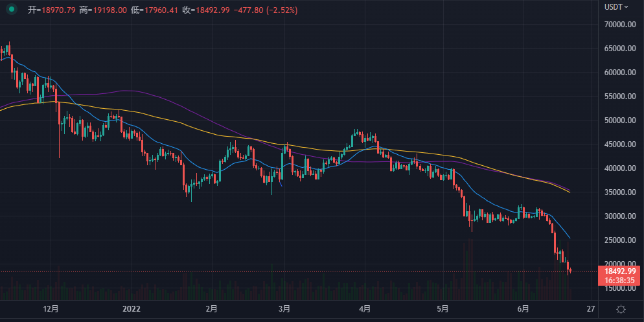The width and height of the screenshot is (644, 322).
Task: Click the 60000.00 price axis label
Action: click(620, 73)
